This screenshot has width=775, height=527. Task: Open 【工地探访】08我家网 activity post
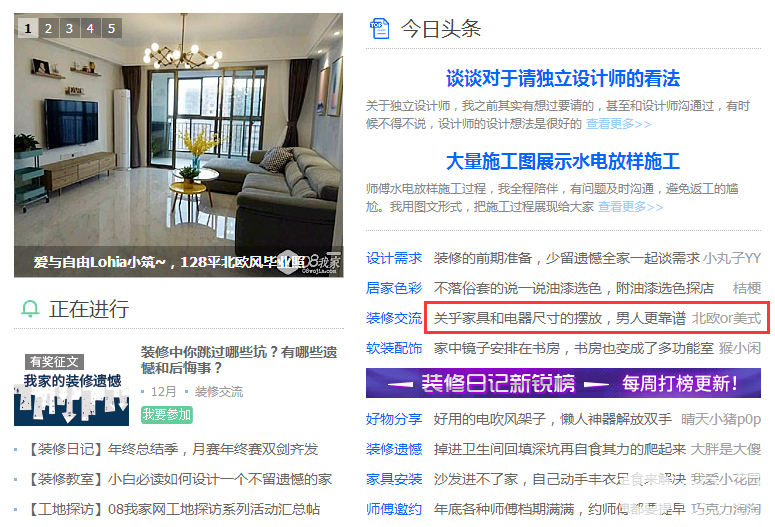pyautogui.click(x=173, y=509)
